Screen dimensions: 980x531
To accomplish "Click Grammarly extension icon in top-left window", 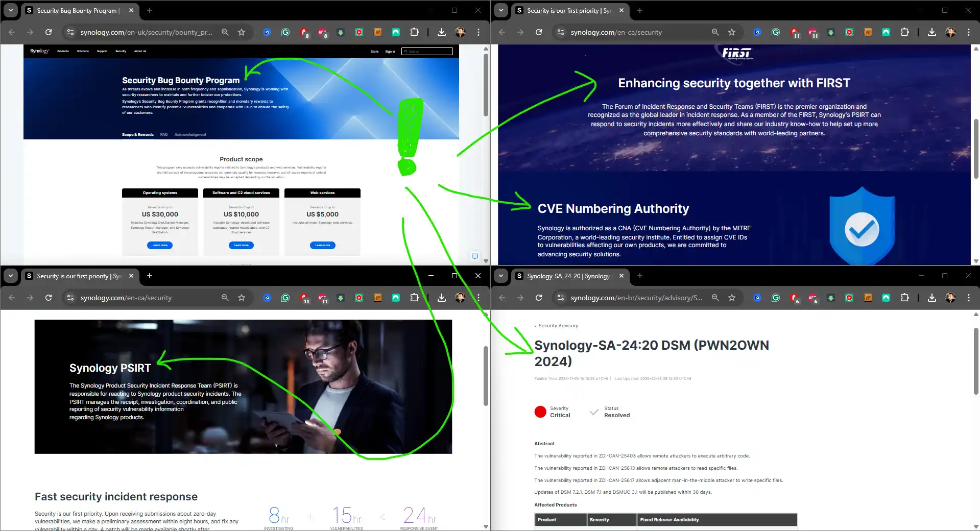I will (285, 32).
